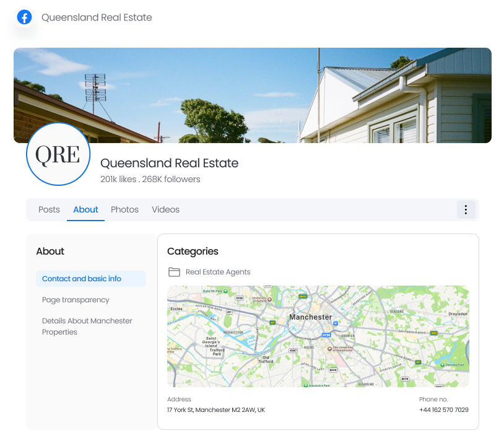
Task: Click the Phone no. label
Action: (x=433, y=399)
